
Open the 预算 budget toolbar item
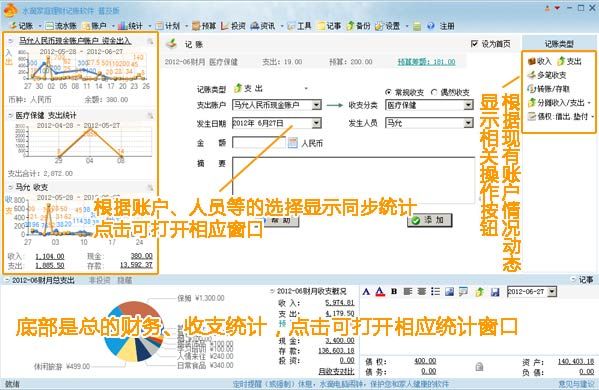[x=204, y=26]
